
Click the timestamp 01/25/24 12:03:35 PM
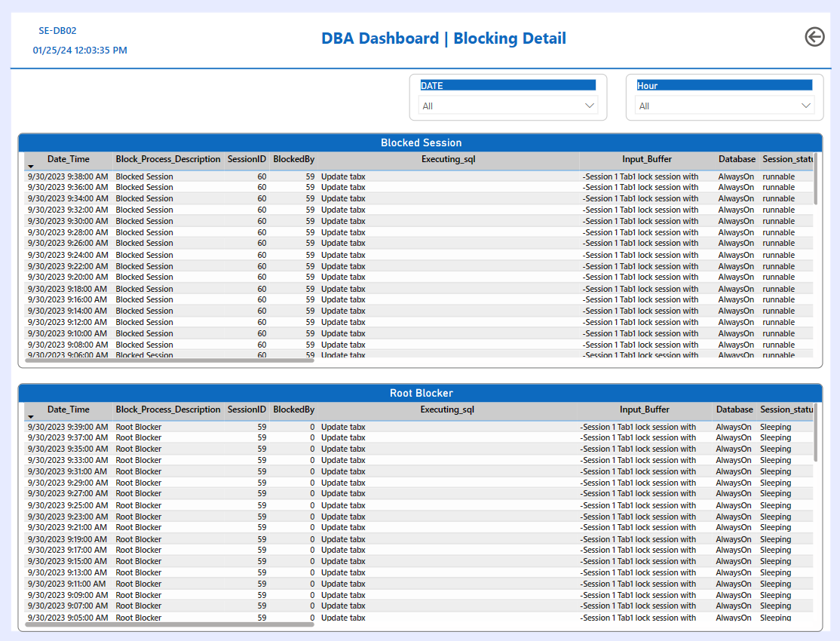pos(80,51)
